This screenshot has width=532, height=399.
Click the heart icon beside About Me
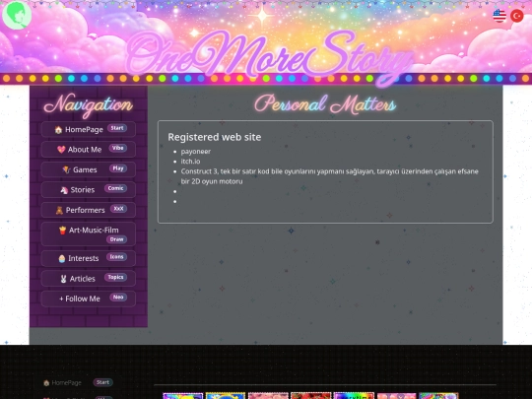(x=61, y=150)
